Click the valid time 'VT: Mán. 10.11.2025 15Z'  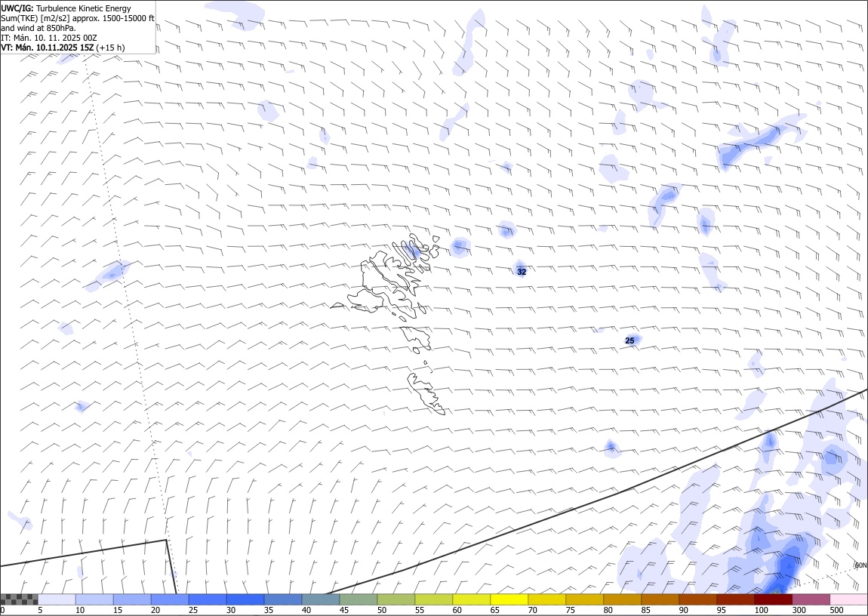click(47, 48)
